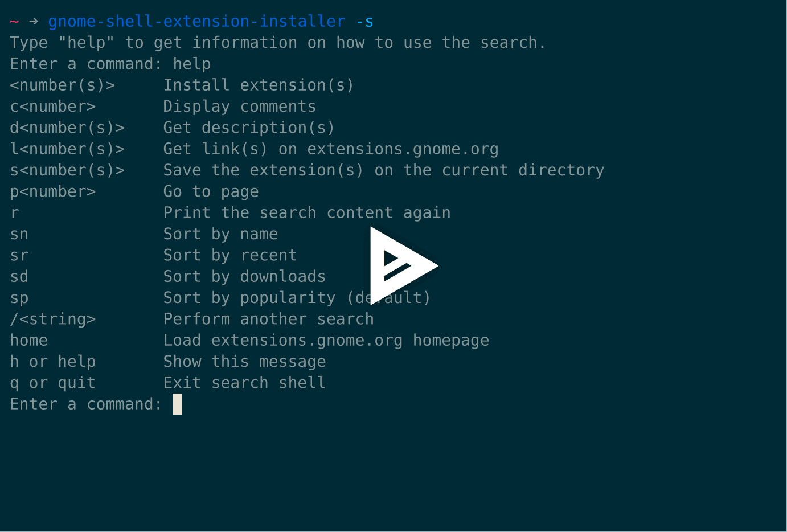Click the 'q or quit' command entry

53,383
